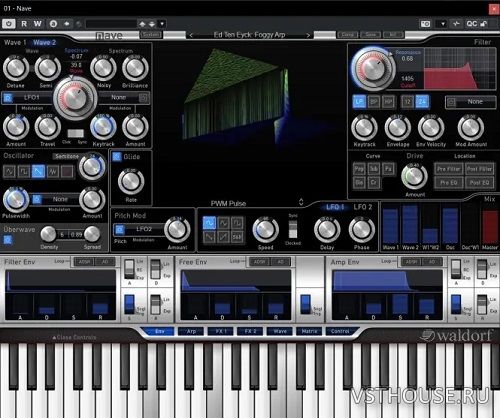Select the active sawtooth oscillator waveform
Image resolution: width=500 pixels, height=418 pixels.
[x=38, y=171]
